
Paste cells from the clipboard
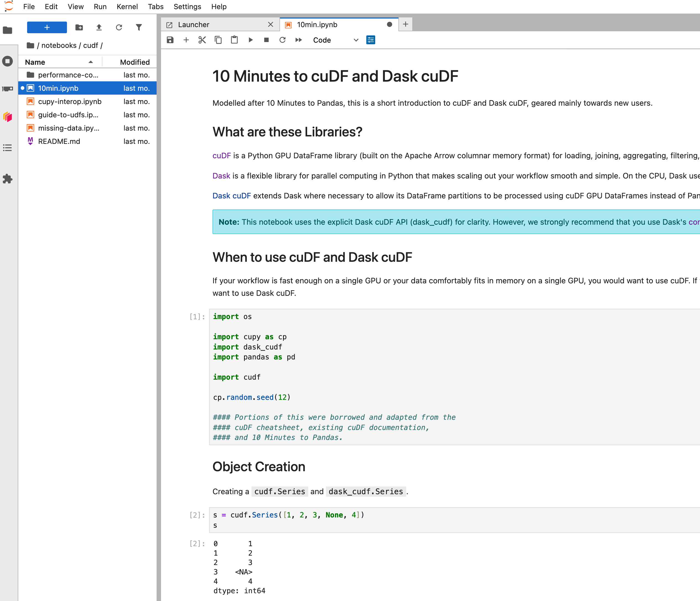click(x=234, y=40)
